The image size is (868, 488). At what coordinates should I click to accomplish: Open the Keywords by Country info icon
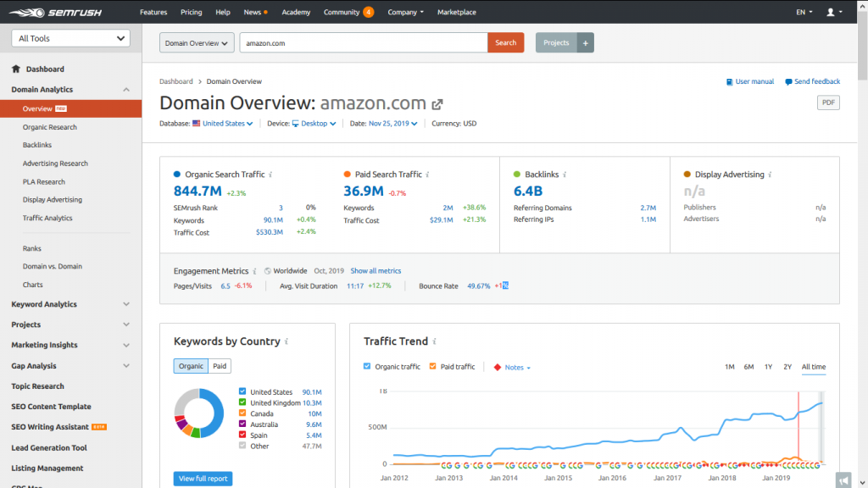[x=287, y=341]
